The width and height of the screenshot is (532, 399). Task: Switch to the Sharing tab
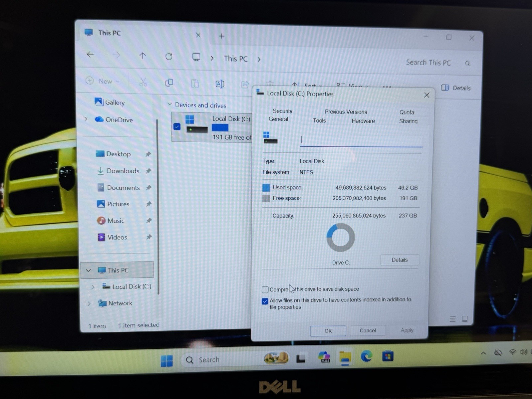click(408, 121)
